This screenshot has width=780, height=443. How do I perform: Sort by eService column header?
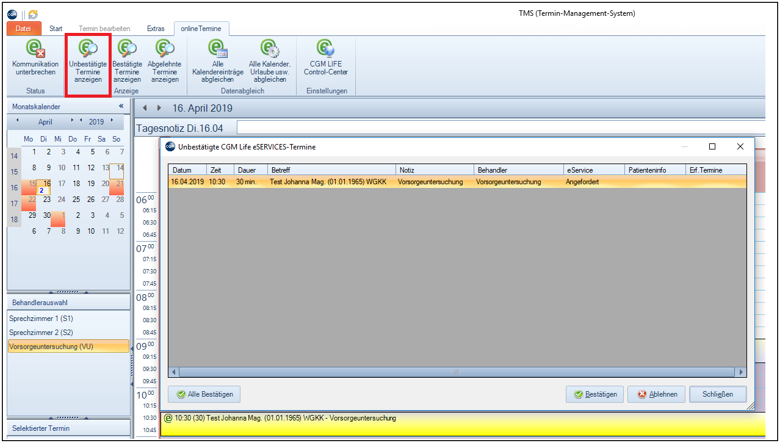click(594, 170)
